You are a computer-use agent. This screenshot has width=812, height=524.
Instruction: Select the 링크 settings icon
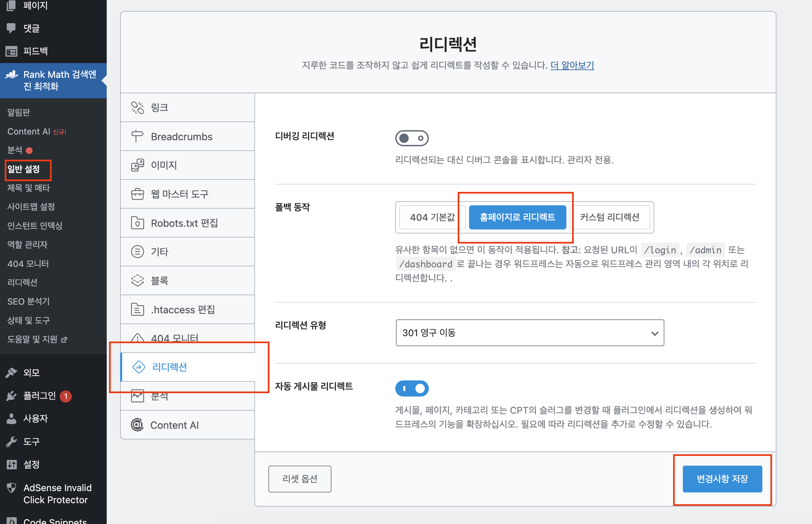point(138,107)
